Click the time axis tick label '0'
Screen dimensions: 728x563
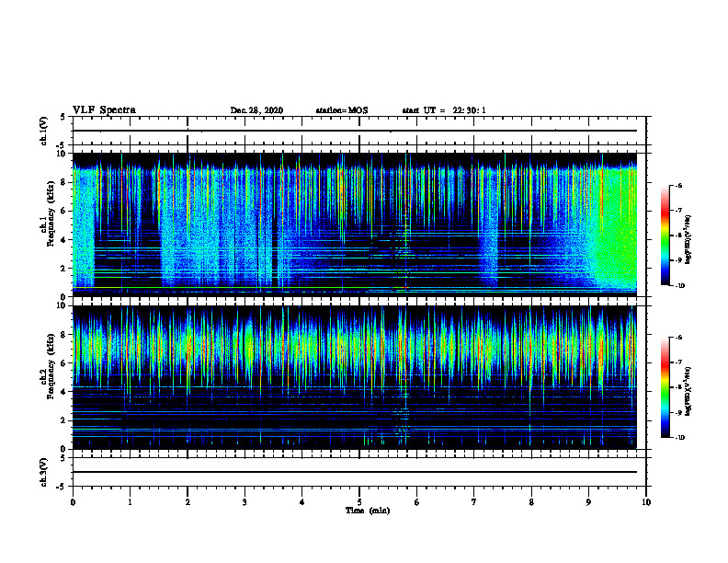point(73,502)
